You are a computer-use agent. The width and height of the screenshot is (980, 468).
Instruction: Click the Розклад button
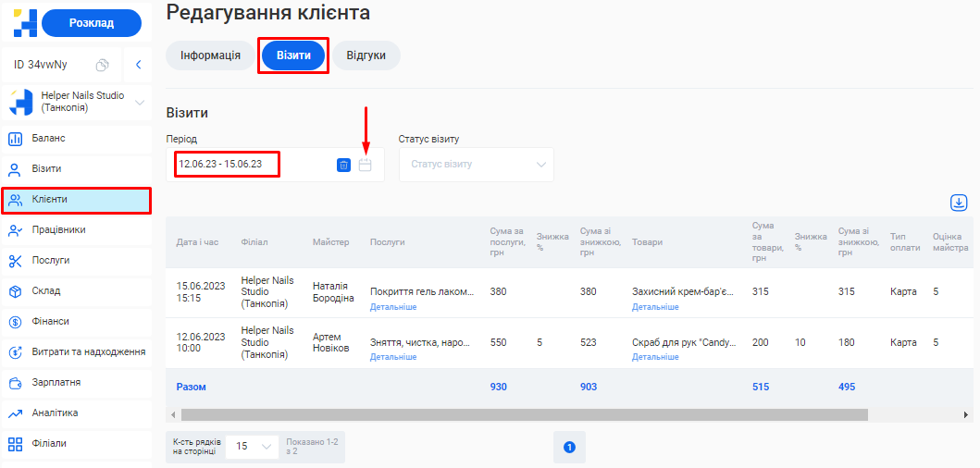(x=92, y=23)
